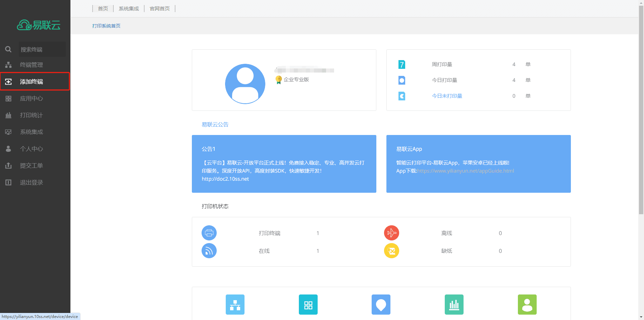Click 退出登录 to log out

pyautogui.click(x=31, y=182)
